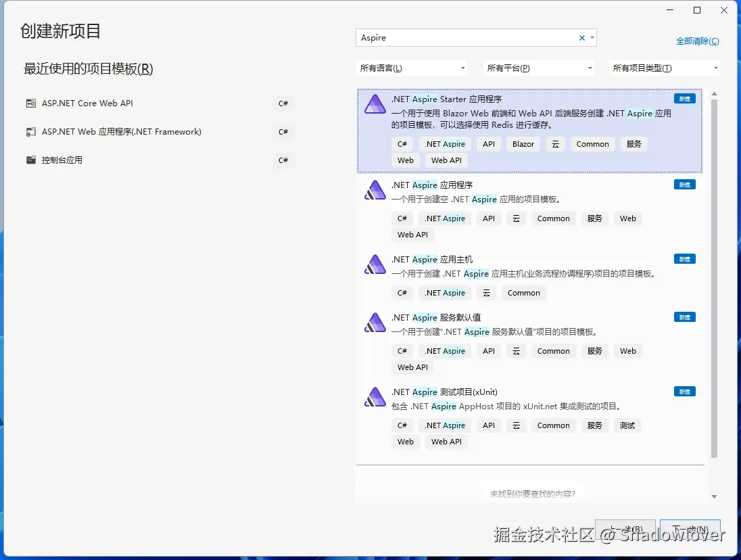Image resolution: width=741 pixels, height=560 pixels.
Task: Click the .NET Aspire 应用主机 template icon
Action: coord(375,264)
